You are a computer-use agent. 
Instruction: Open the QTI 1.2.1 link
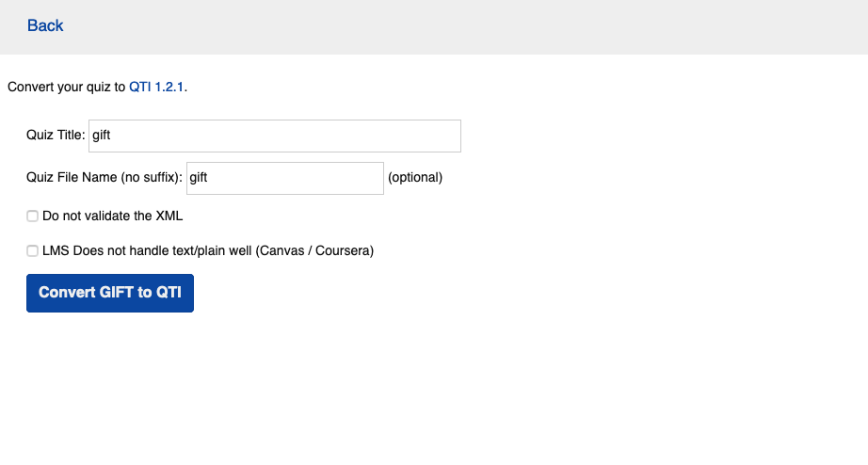coord(156,88)
